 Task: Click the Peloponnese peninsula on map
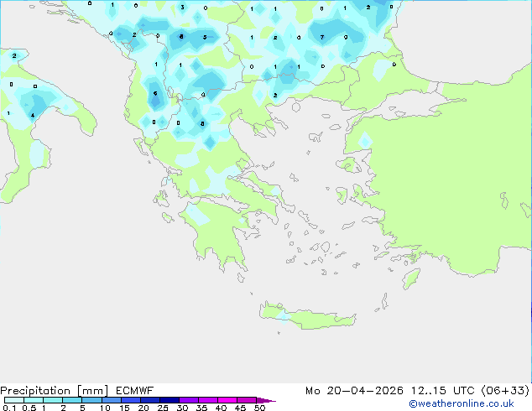tap(217, 234)
